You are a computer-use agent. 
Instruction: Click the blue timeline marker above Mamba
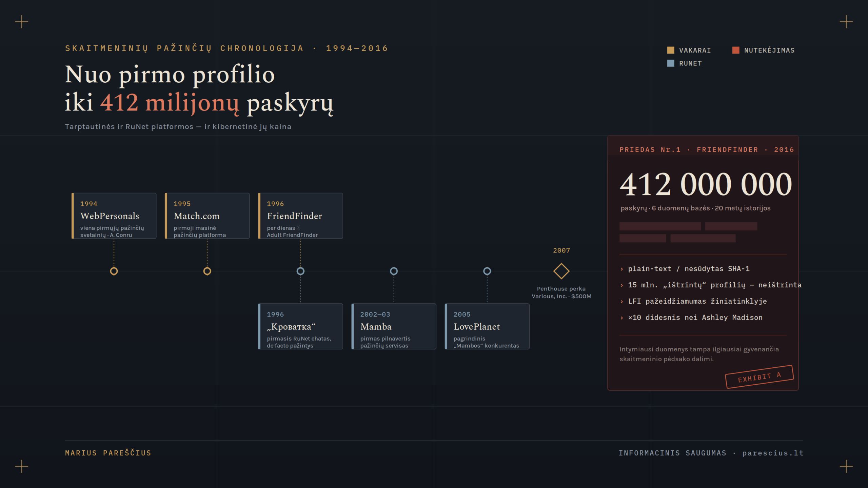coord(394,271)
